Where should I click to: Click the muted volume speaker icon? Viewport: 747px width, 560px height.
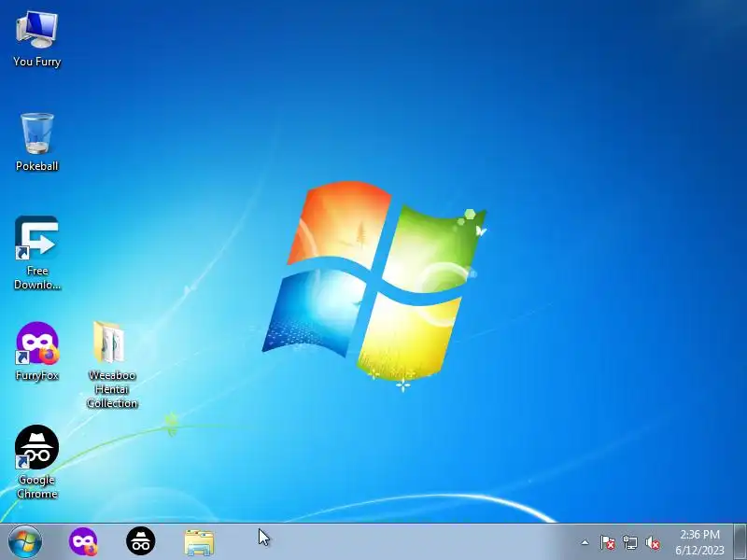coord(653,542)
